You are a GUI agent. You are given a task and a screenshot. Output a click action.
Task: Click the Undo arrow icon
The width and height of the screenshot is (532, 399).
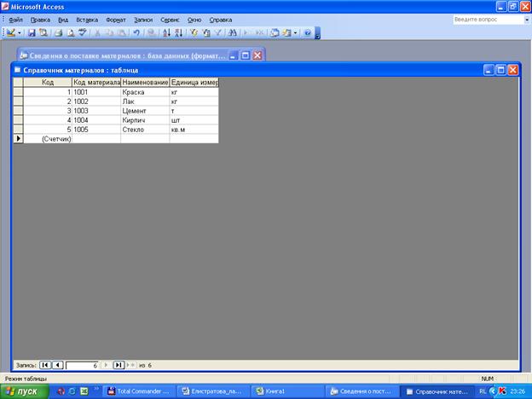click(136, 32)
